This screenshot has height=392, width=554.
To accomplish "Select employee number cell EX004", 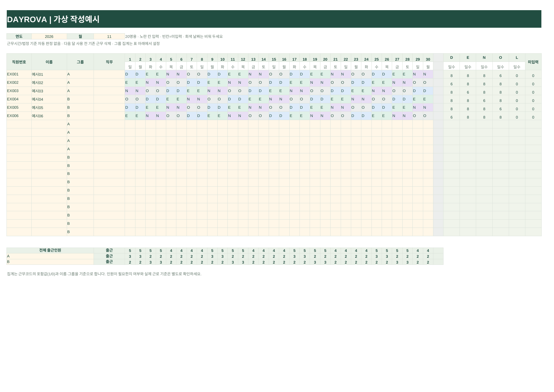I will coord(19,99).
